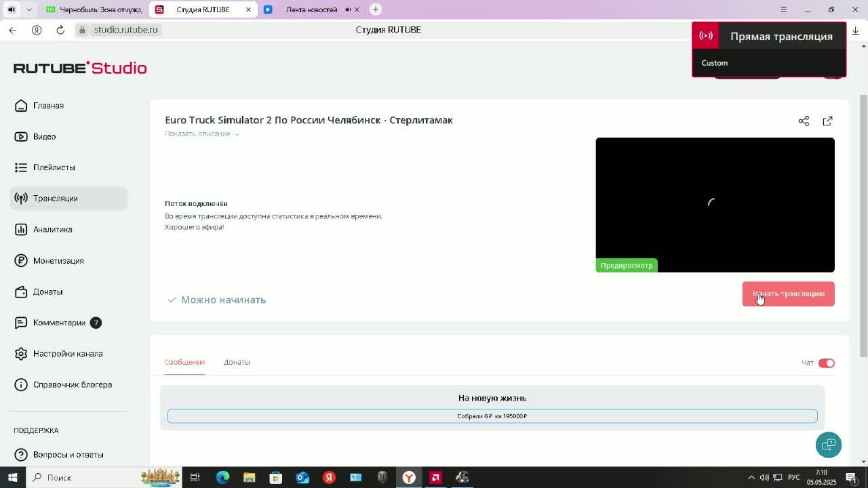This screenshot has width=868, height=488.
Task: Show hidden system tray icons
Action: tap(751, 478)
